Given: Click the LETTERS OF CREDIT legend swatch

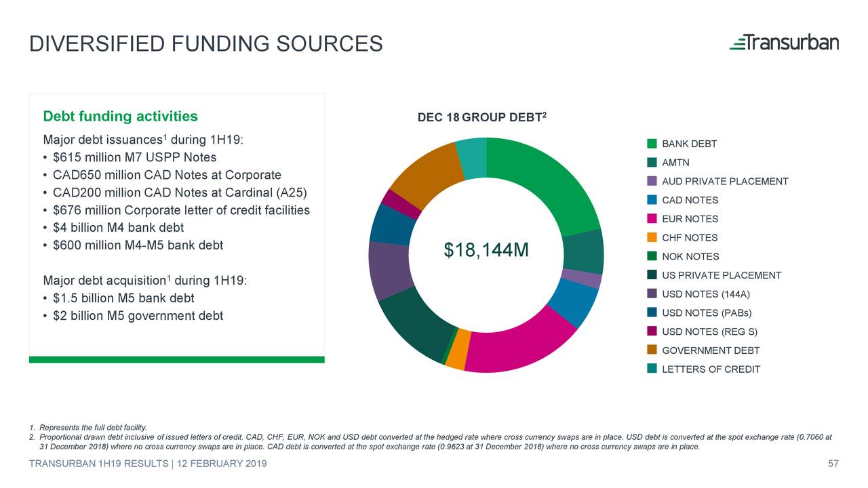Looking at the screenshot, I should tap(652, 369).
